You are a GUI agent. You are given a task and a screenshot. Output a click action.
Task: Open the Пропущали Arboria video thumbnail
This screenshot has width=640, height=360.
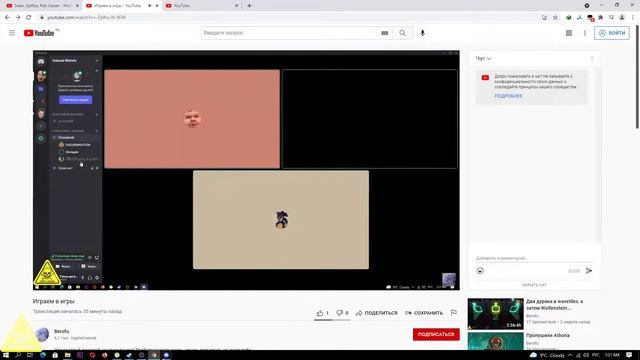click(x=496, y=341)
